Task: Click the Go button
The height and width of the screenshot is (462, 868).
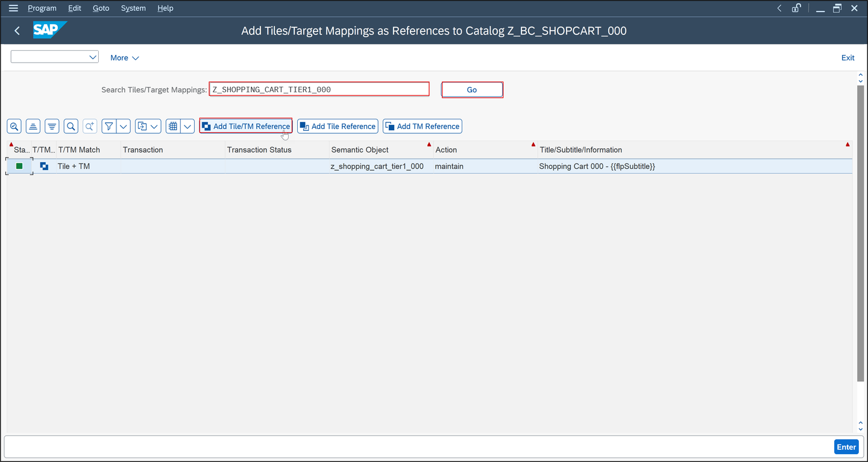Action: pyautogui.click(x=472, y=90)
